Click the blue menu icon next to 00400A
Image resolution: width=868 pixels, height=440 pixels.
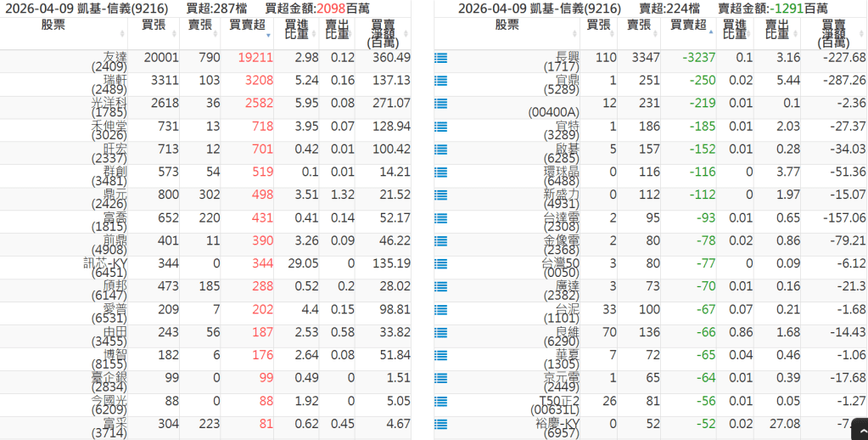click(x=440, y=104)
